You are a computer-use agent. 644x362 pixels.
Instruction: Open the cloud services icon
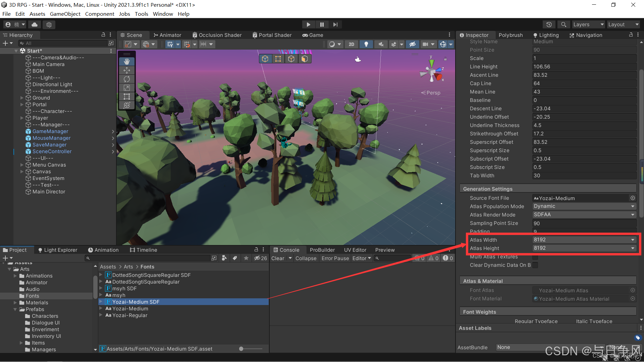point(35,24)
